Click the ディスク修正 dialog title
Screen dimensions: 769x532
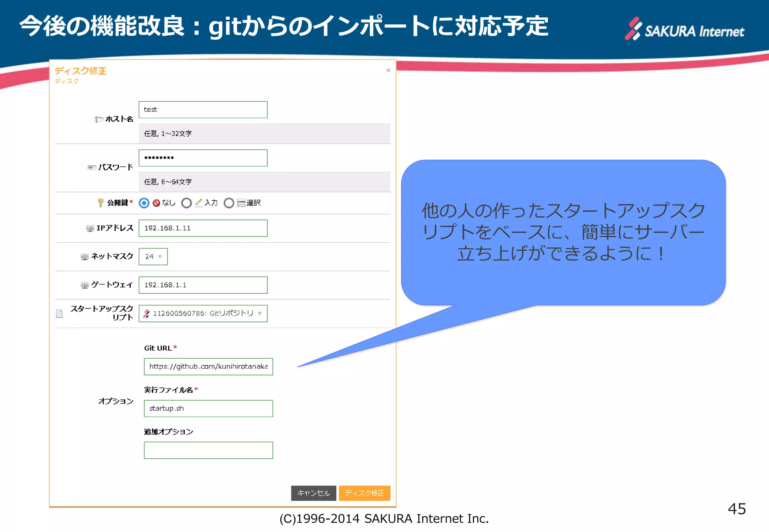click(80, 71)
